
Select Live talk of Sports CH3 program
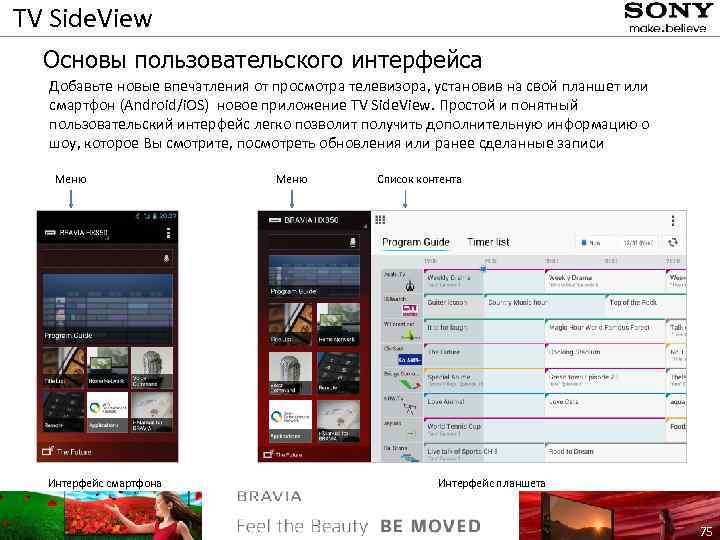click(484, 453)
